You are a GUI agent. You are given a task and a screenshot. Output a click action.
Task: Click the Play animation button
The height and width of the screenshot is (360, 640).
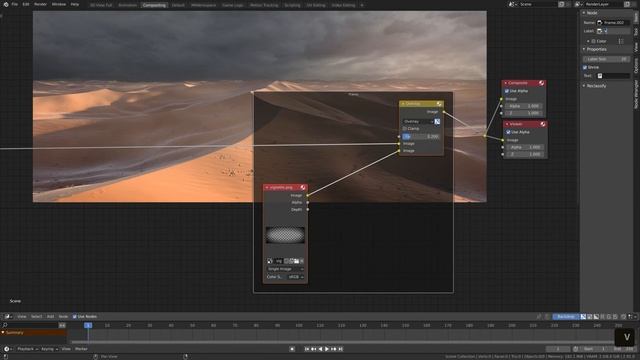[x=327, y=349]
